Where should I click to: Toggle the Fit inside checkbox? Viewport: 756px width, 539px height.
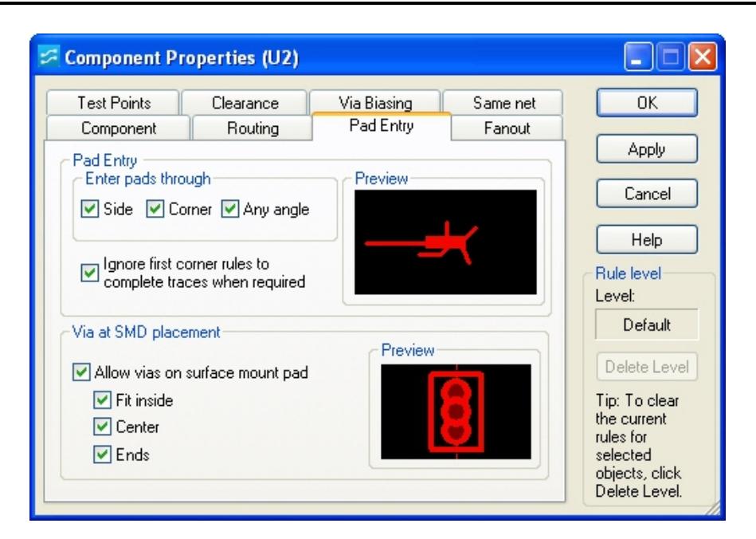[101, 400]
